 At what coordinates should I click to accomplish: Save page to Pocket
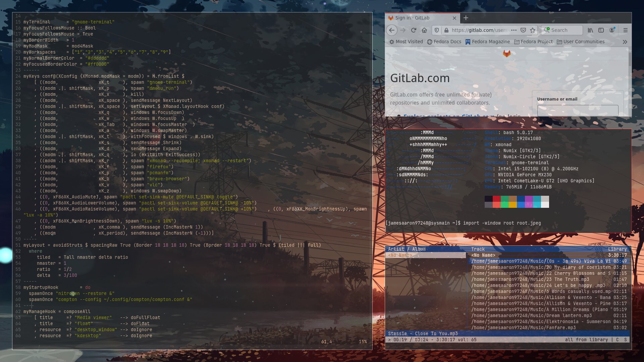click(x=523, y=30)
